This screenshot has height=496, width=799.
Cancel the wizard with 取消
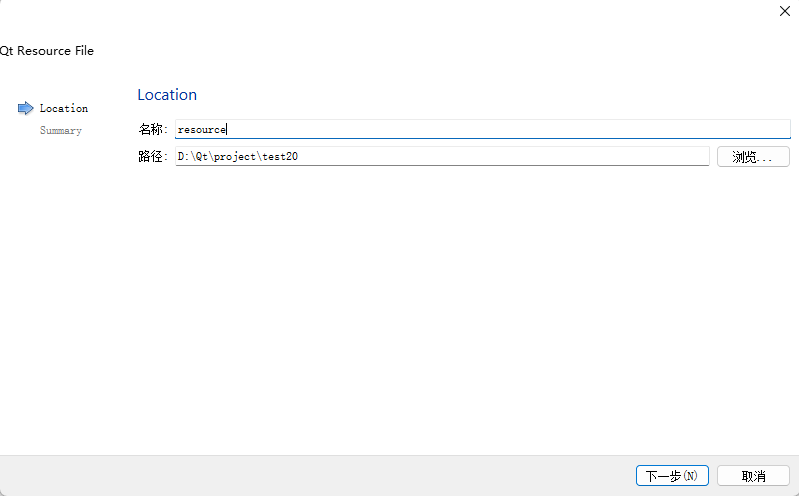(753, 476)
